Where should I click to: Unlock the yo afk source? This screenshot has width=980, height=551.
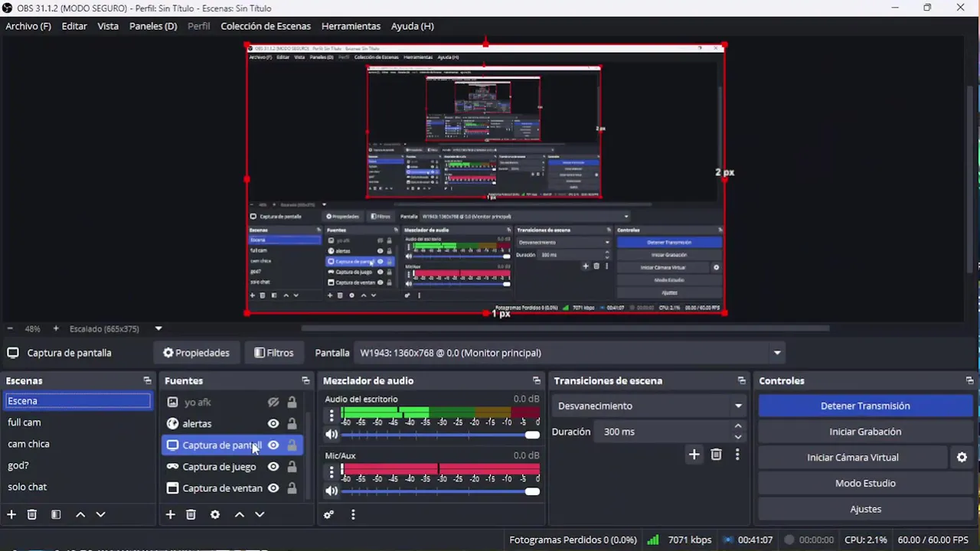pos(292,403)
